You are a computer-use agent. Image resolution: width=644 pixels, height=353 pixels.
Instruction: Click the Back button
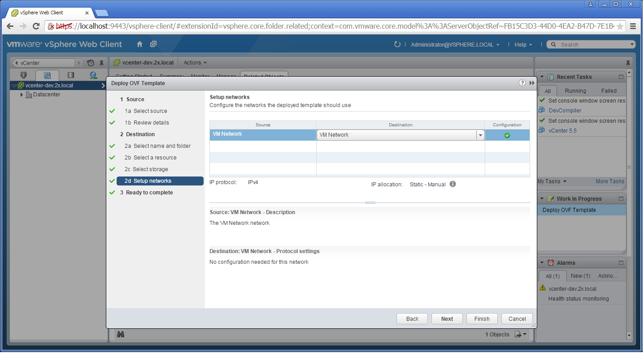[x=412, y=319]
